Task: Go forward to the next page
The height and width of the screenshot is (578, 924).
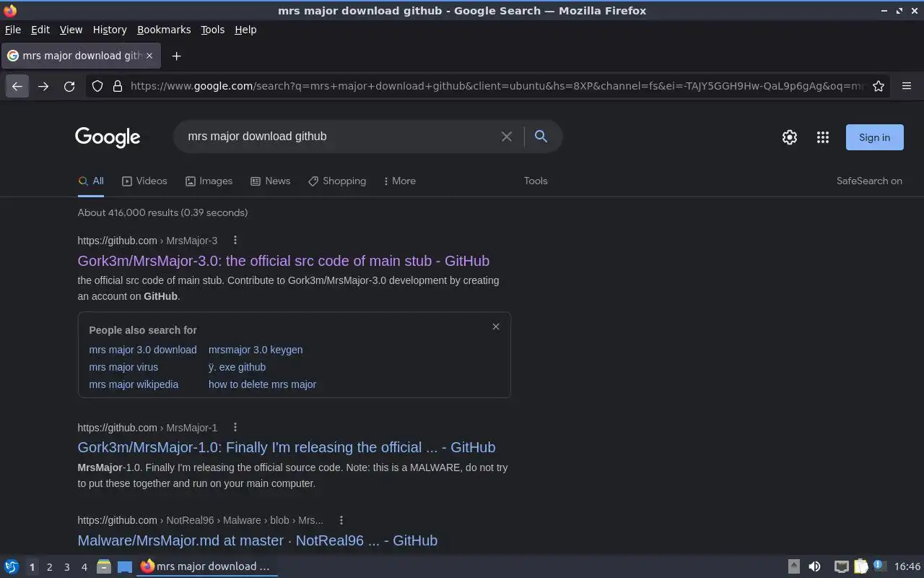Action: pyautogui.click(x=43, y=86)
